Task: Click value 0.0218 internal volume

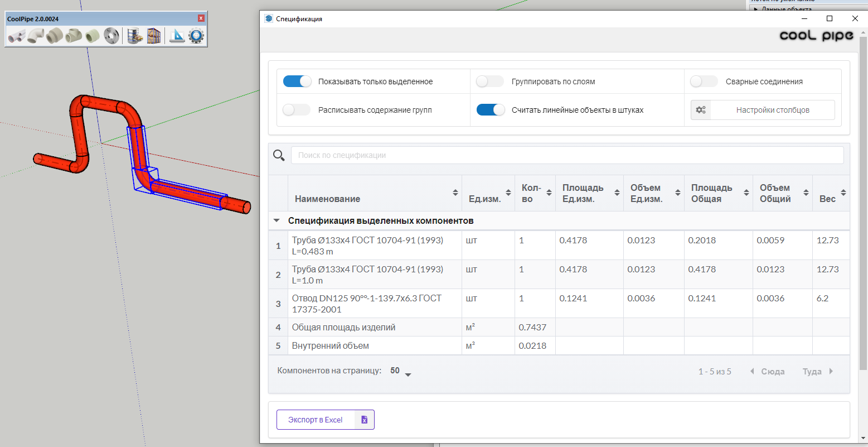Action: [x=532, y=345]
